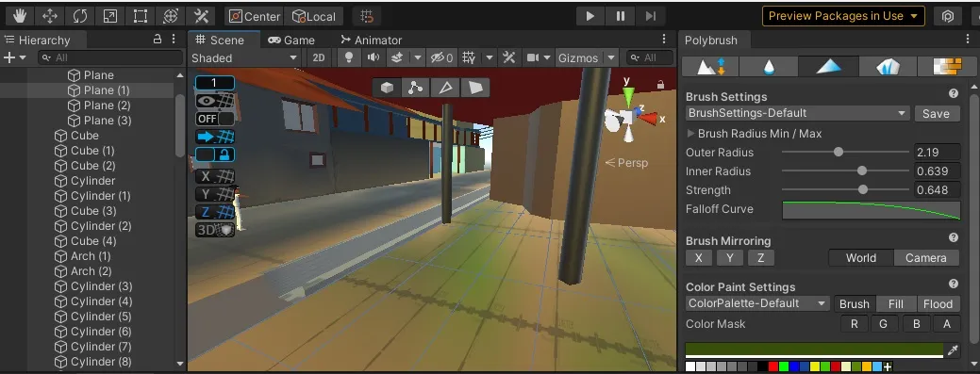Image resolution: width=980 pixels, height=374 pixels.
Task: Click the color eyedropper icon
Action: [x=954, y=350]
